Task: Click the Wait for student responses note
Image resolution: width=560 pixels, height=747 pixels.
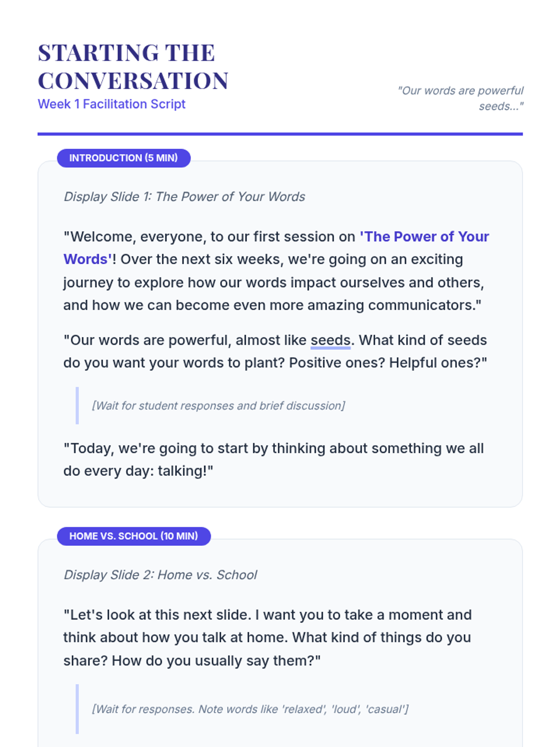Action: [x=218, y=406]
